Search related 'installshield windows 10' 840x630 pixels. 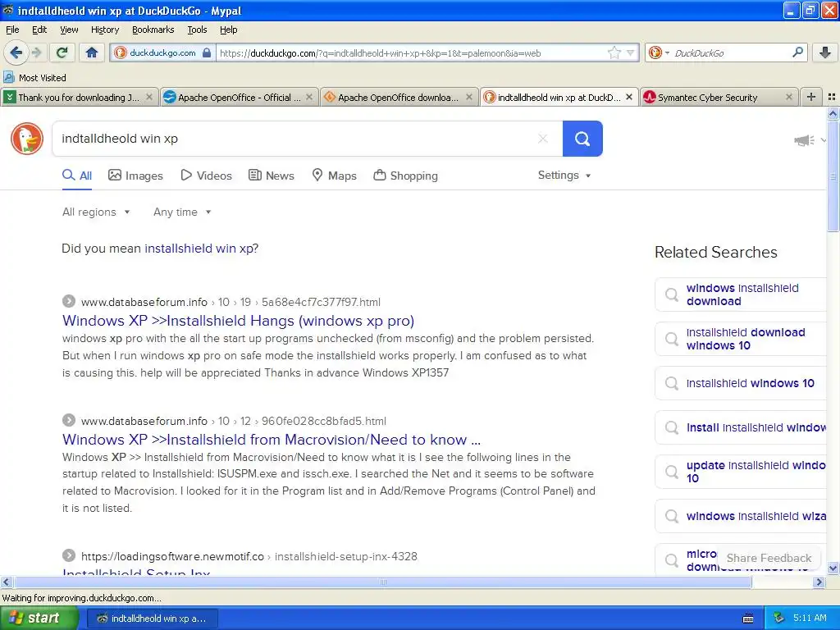(x=742, y=383)
